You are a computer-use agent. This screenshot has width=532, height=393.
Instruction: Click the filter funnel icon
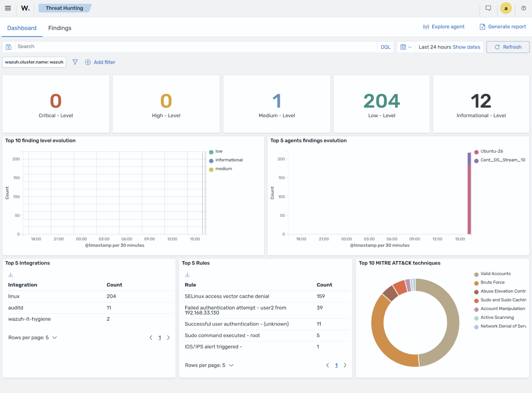pyautogui.click(x=75, y=62)
